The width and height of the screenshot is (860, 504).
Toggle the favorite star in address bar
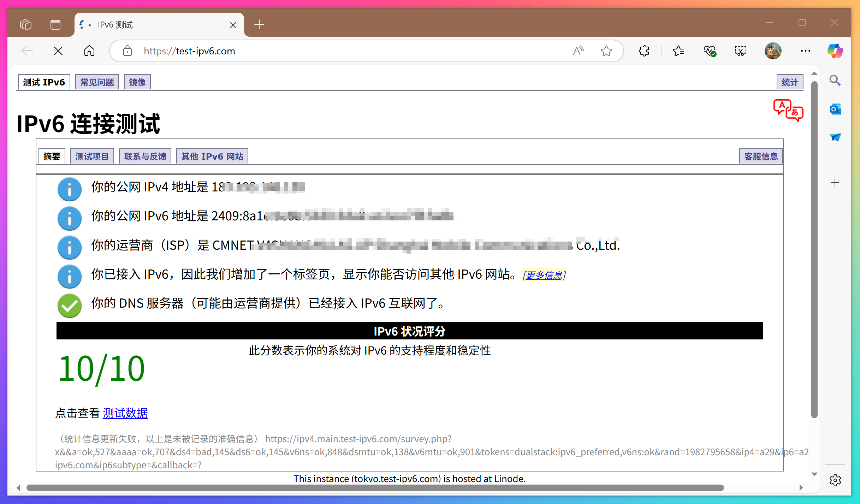(606, 51)
